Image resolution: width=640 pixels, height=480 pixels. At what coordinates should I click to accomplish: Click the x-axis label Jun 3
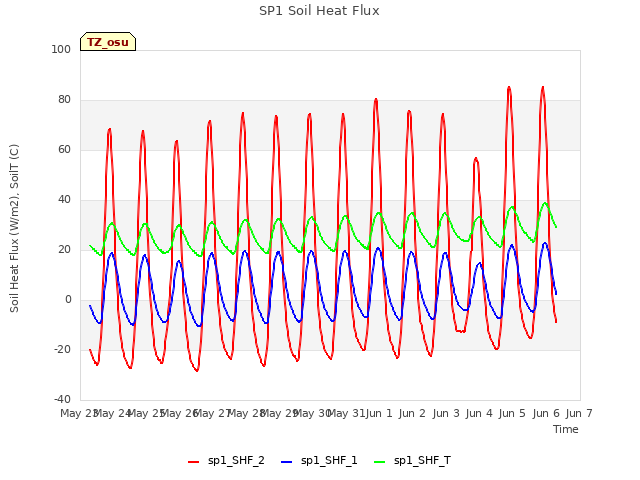[x=446, y=413]
